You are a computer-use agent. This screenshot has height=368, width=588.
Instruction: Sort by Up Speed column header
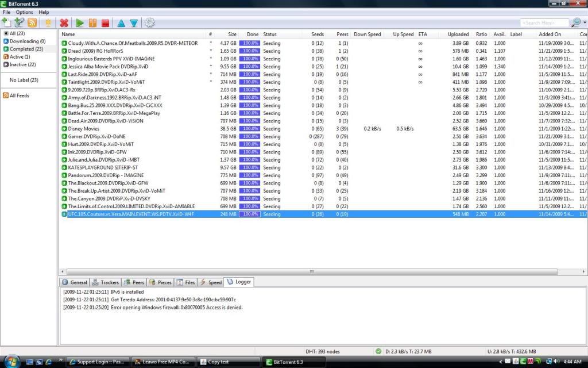point(403,34)
